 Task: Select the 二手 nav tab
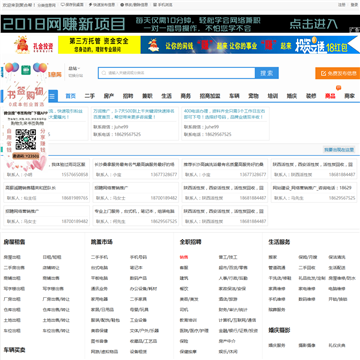pos(90,96)
